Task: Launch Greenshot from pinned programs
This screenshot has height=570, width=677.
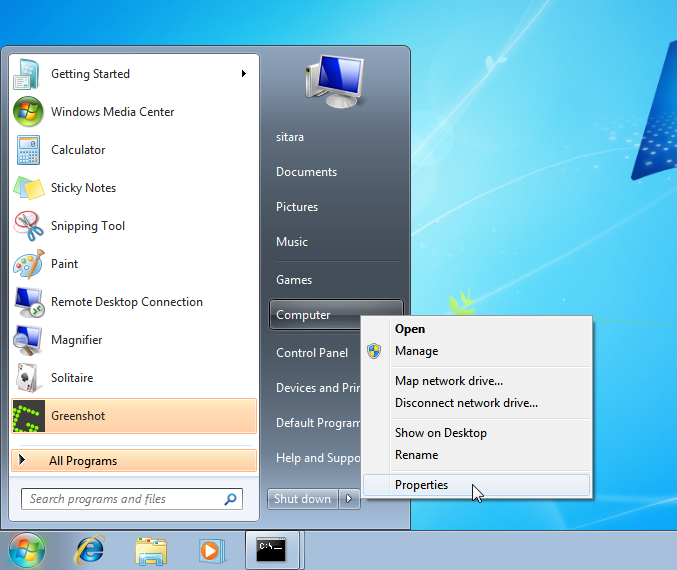Action: tap(78, 416)
